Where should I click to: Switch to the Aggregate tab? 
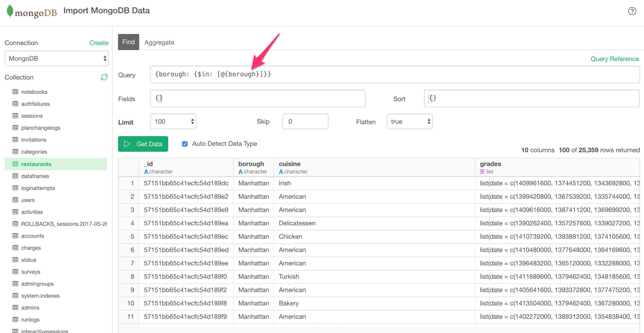tap(159, 42)
